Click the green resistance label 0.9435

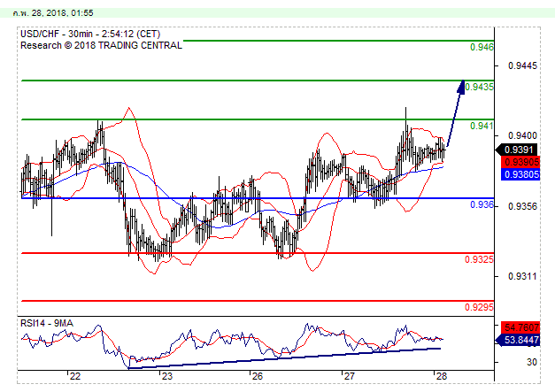(479, 87)
